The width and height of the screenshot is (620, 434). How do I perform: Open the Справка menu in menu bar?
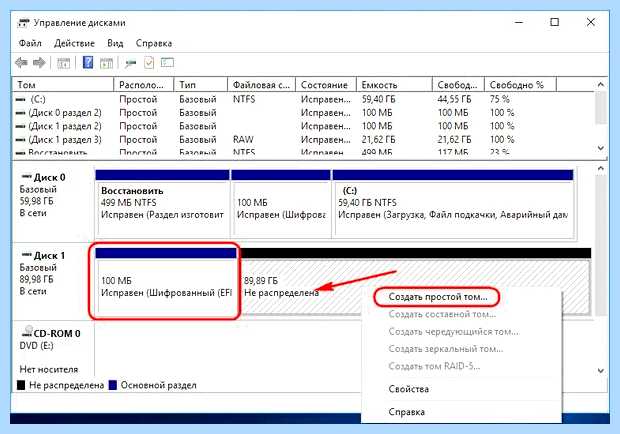[x=154, y=43]
